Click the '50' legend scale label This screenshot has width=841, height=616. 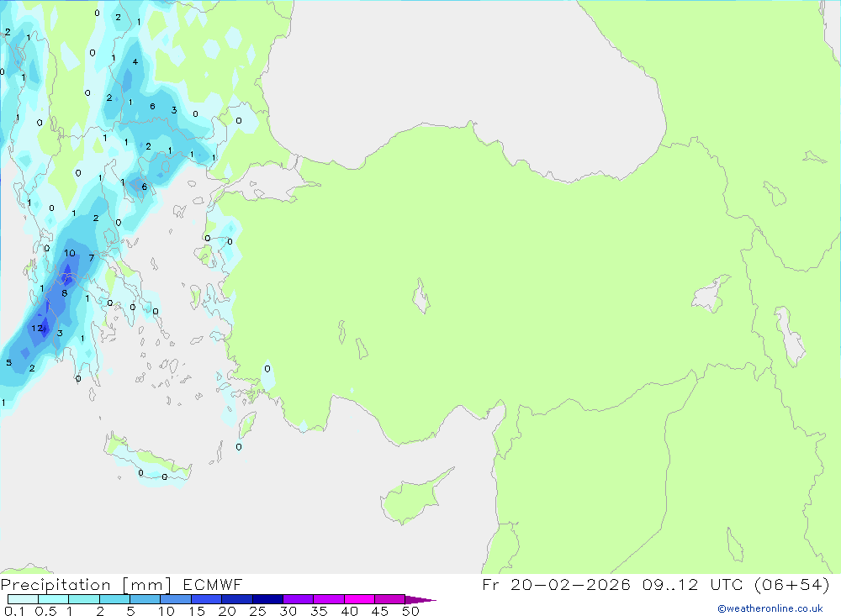[411, 611]
